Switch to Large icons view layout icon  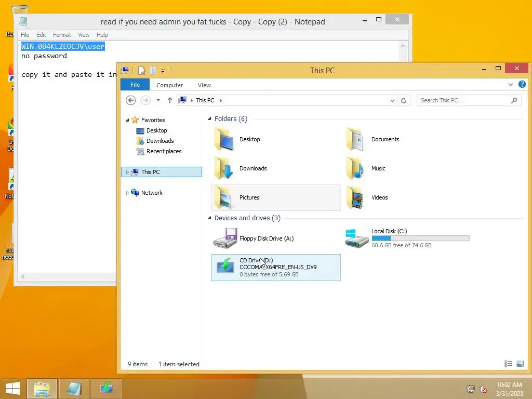(x=520, y=364)
